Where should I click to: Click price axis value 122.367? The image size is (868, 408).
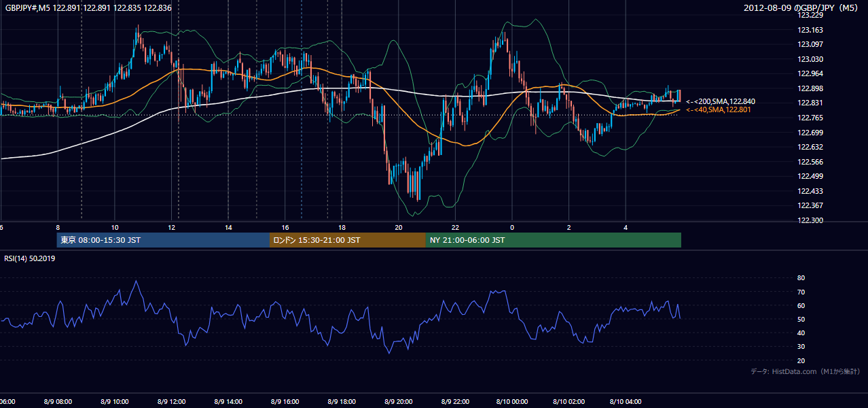pos(811,205)
